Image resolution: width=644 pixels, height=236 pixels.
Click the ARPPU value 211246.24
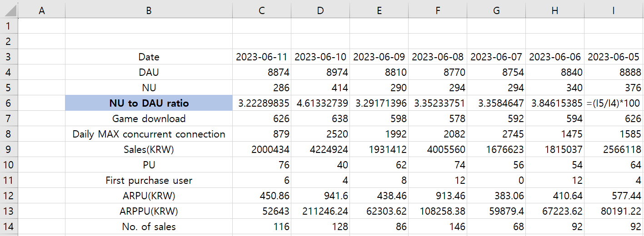click(x=320, y=211)
